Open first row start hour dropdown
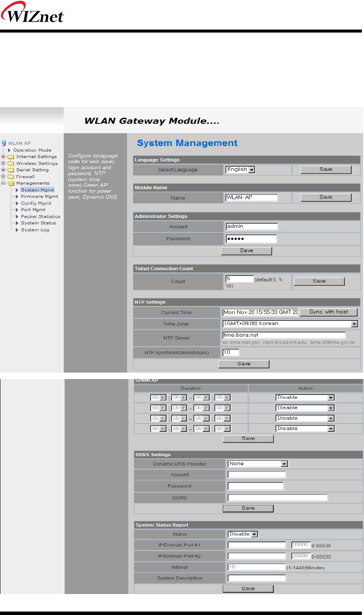The width and height of the screenshot is (364, 615). pos(158,397)
